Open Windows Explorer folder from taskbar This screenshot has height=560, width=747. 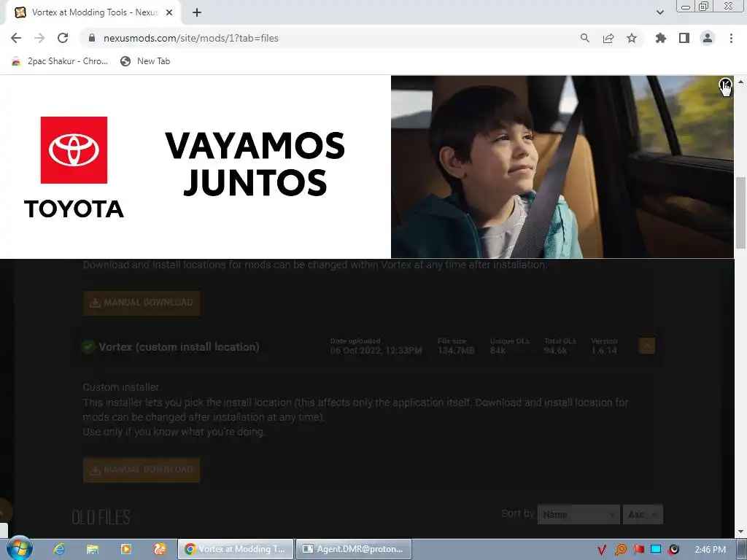(93, 549)
